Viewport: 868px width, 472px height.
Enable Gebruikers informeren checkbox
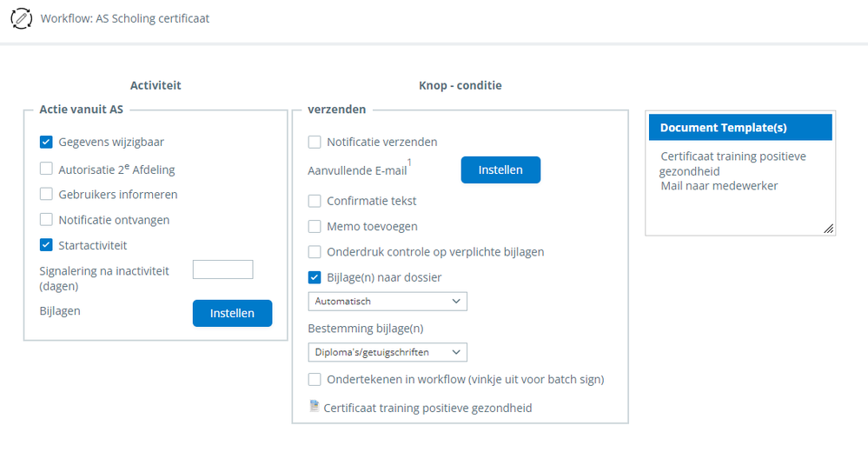(x=47, y=195)
